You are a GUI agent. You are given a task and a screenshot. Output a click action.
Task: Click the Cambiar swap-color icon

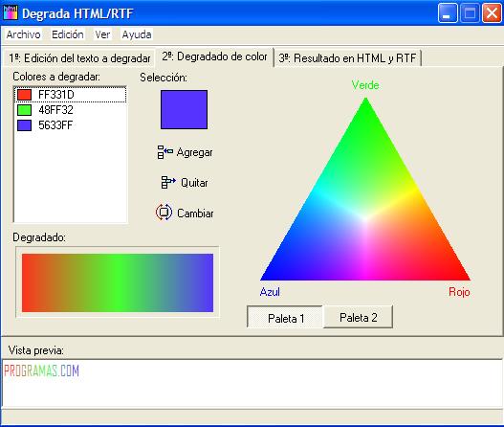coord(164,212)
